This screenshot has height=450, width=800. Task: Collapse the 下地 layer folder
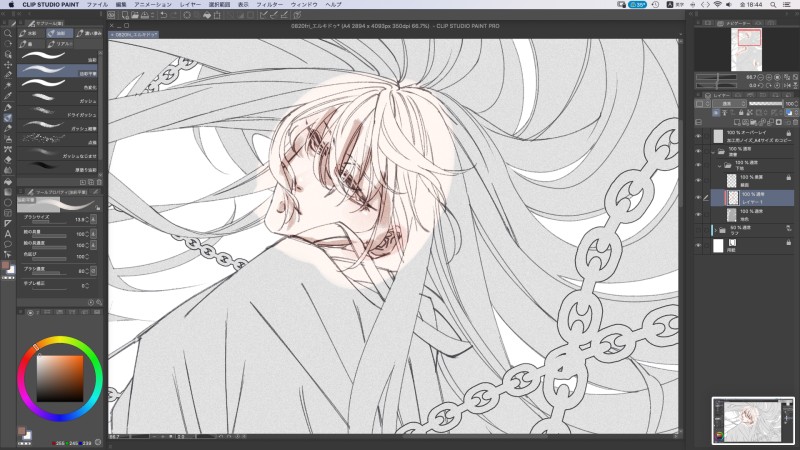pos(719,165)
